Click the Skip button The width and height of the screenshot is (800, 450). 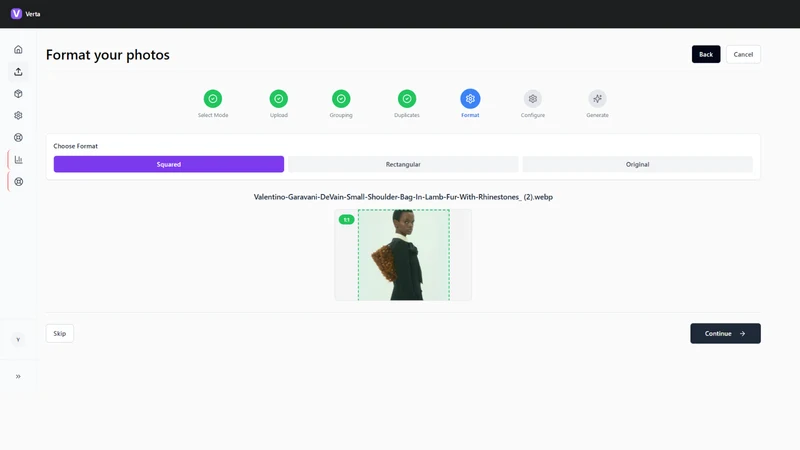point(60,334)
